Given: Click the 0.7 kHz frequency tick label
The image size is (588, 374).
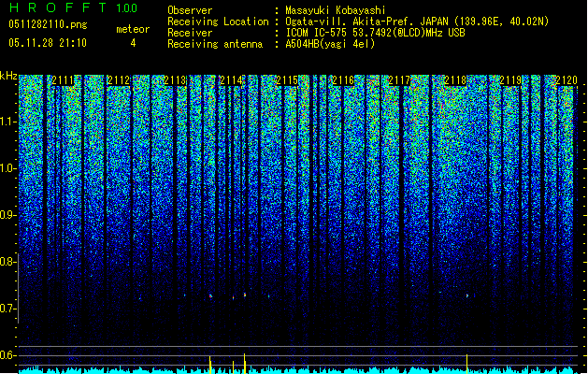Looking at the screenshot, I should click(x=7, y=309).
